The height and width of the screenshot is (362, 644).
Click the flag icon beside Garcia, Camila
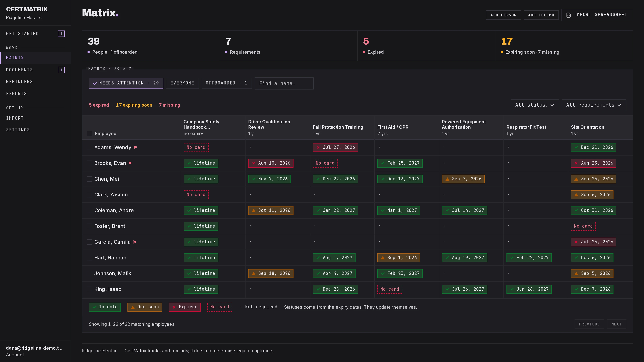[x=135, y=242]
